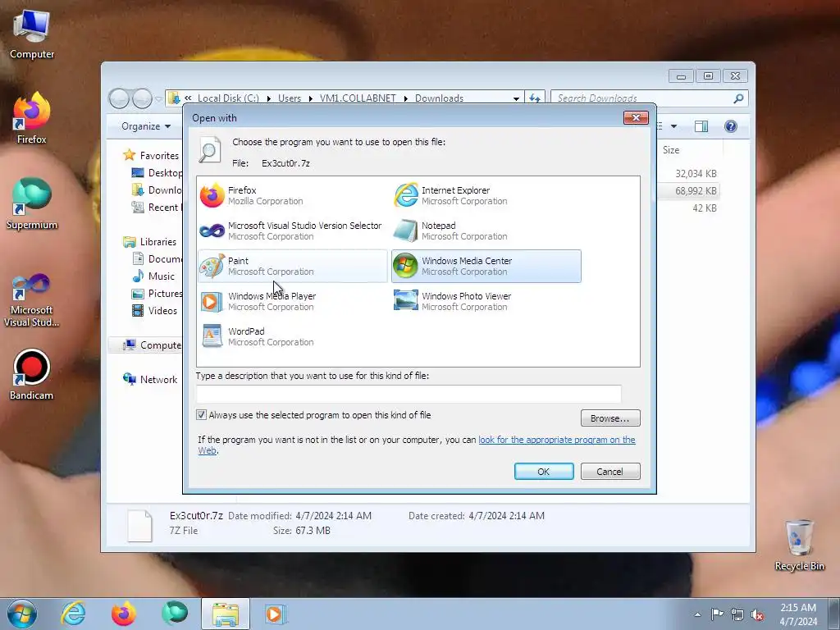Toggle the preview pane button
The height and width of the screenshot is (630, 840).
click(x=701, y=126)
